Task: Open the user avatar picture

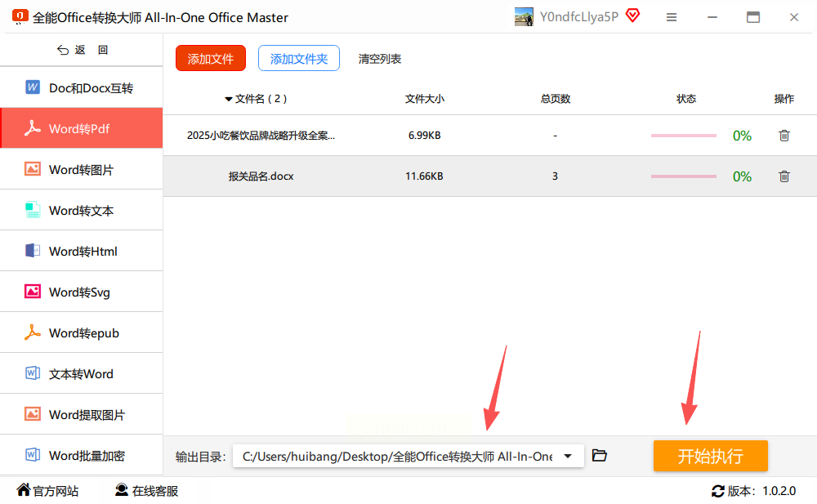Action: pyautogui.click(x=524, y=16)
